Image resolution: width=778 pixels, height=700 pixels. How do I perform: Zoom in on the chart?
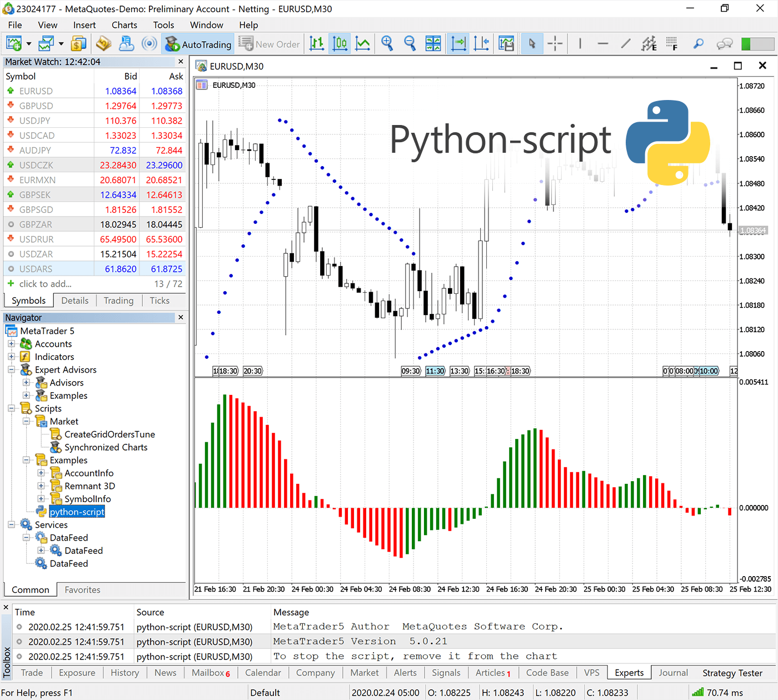pos(387,44)
